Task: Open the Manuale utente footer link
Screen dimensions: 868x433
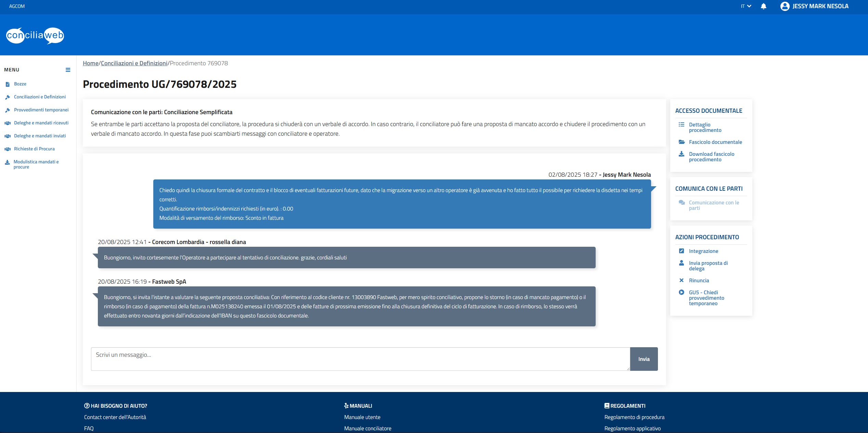Action: pyautogui.click(x=362, y=417)
